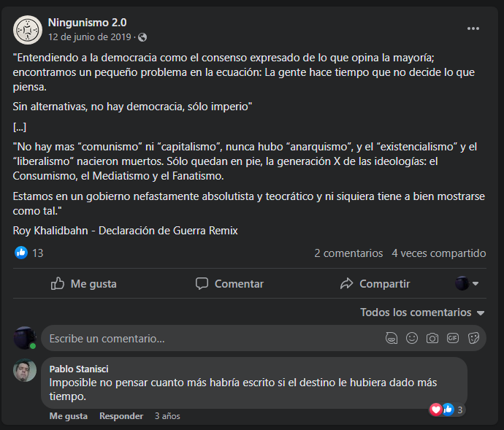Like the post with Me gusta
The image size is (504, 430).
[84, 284]
